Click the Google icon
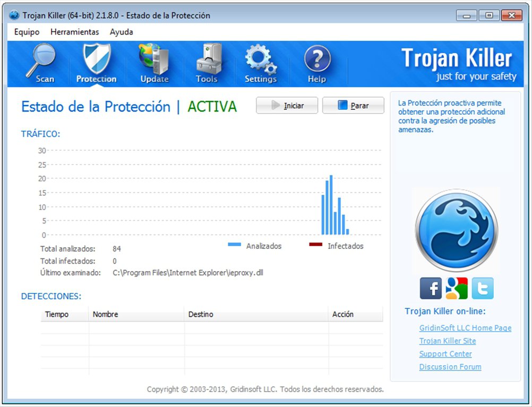The height and width of the screenshot is (407, 532). click(457, 288)
